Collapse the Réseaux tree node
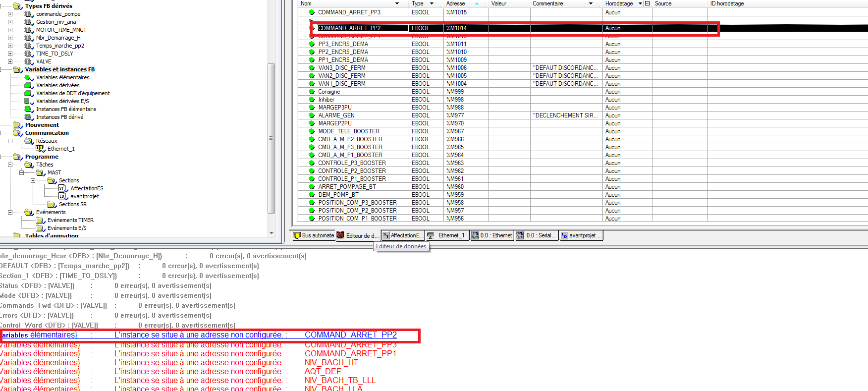868x391 pixels. 10,141
